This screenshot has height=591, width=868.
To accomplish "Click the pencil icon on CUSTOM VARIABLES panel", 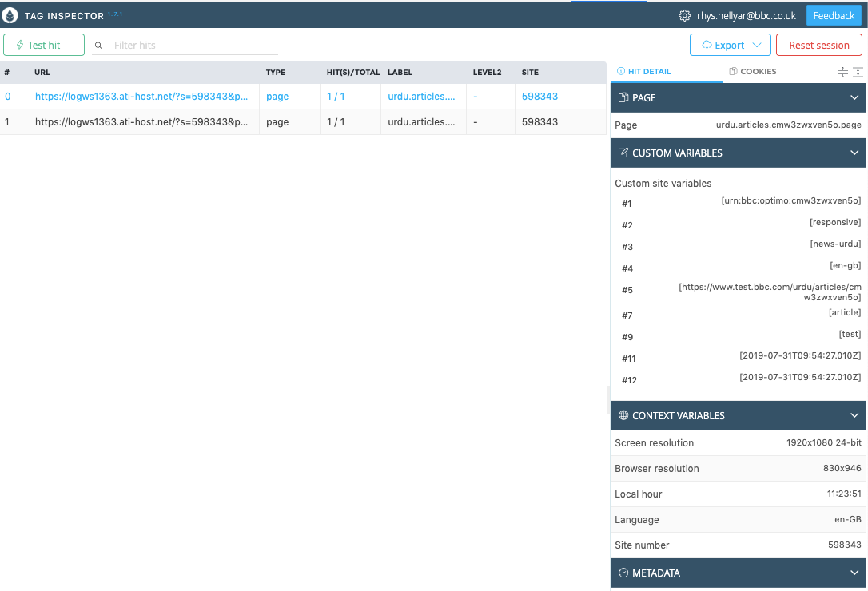I will click(x=623, y=153).
